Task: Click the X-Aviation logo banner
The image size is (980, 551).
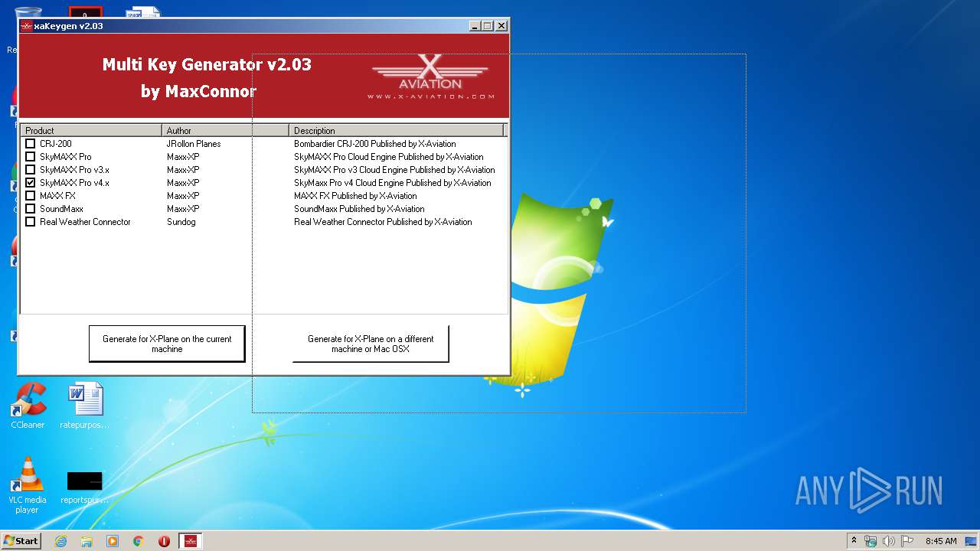Action: click(x=430, y=77)
